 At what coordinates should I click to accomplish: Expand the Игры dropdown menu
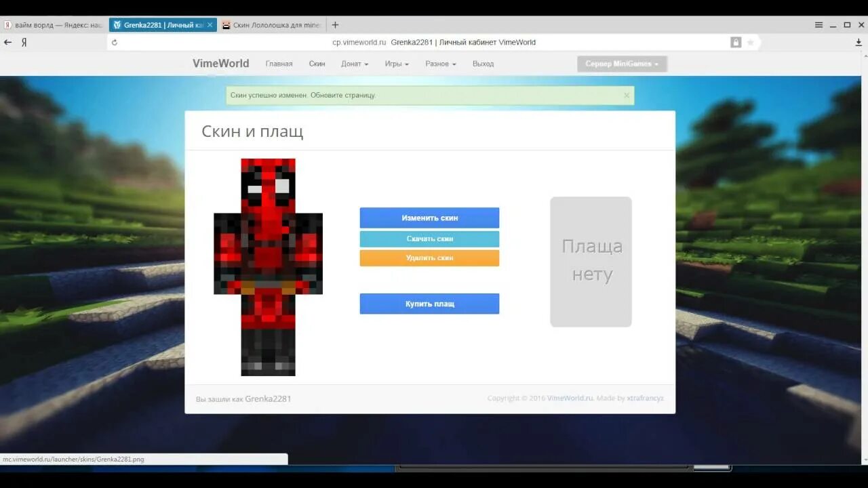tap(397, 64)
